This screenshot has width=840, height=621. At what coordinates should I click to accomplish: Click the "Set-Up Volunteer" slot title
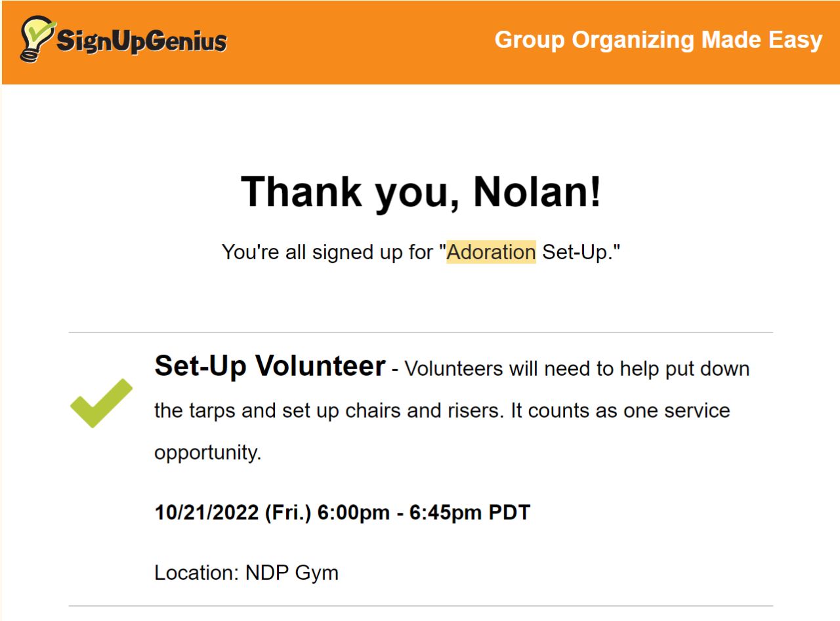[270, 366]
